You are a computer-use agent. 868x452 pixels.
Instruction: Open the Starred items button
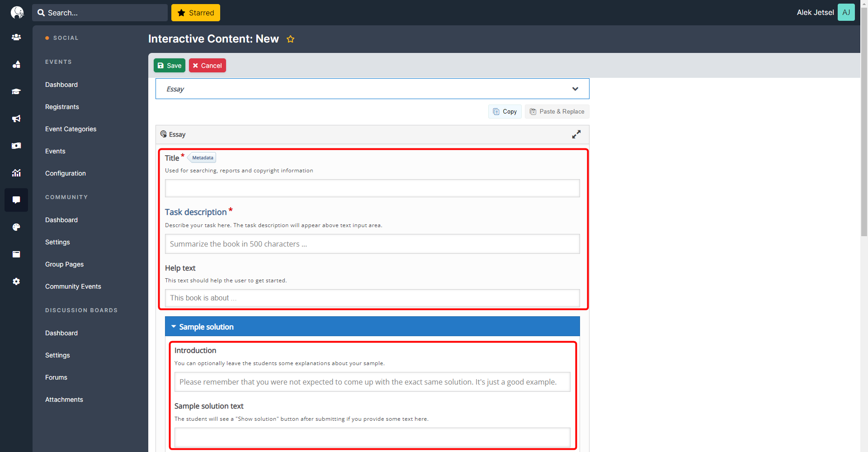click(x=196, y=13)
